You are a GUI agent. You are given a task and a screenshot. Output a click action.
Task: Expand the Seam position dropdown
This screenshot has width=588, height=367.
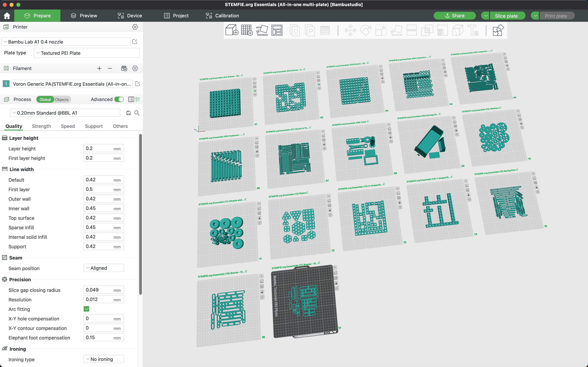(x=104, y=268)
